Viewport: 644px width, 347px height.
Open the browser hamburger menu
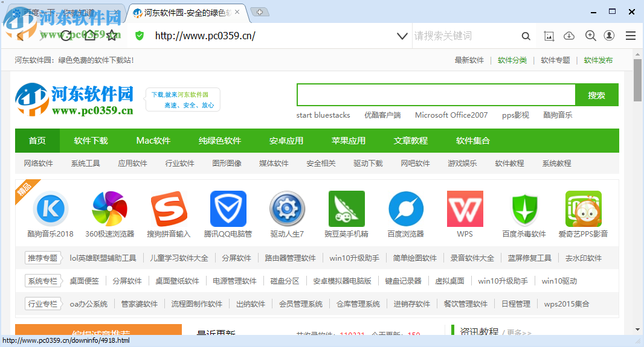tap(631, 36)
